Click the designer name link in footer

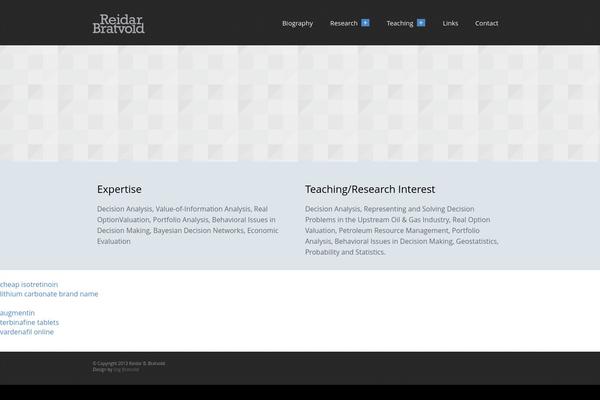click(126, 370)
